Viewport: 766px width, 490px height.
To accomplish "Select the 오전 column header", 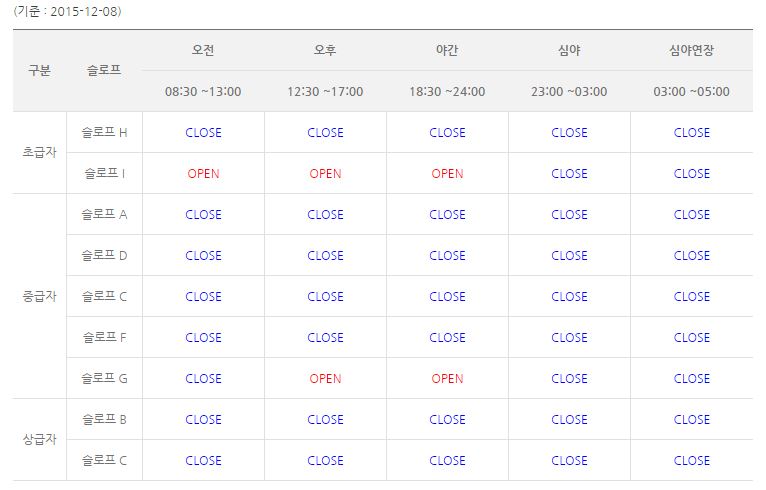I will [x=203, y=50].
